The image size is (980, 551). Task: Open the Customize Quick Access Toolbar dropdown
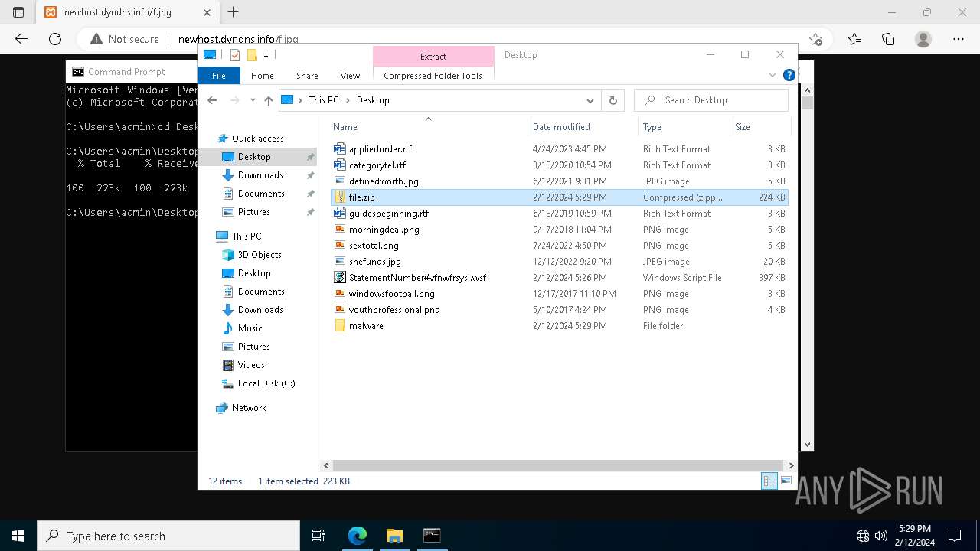coord(266,55)
